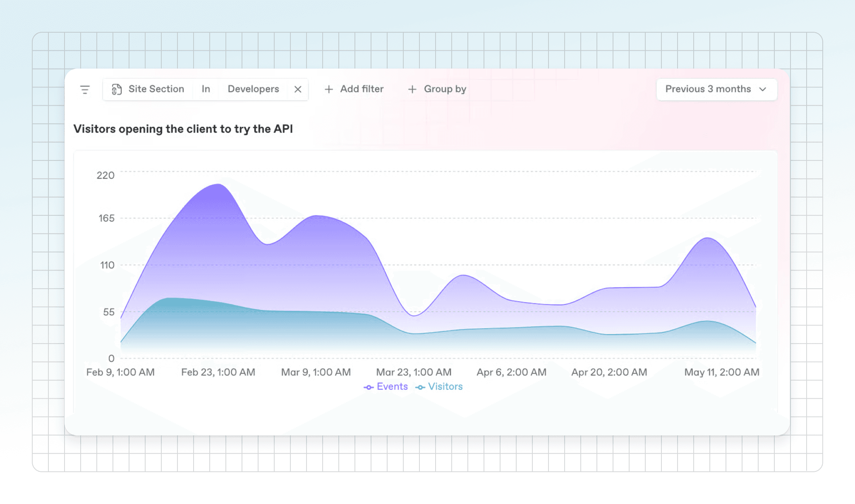This screenshot has width=855, height=504.
Task: Click the 0 y-axis label
Action: 111,358
